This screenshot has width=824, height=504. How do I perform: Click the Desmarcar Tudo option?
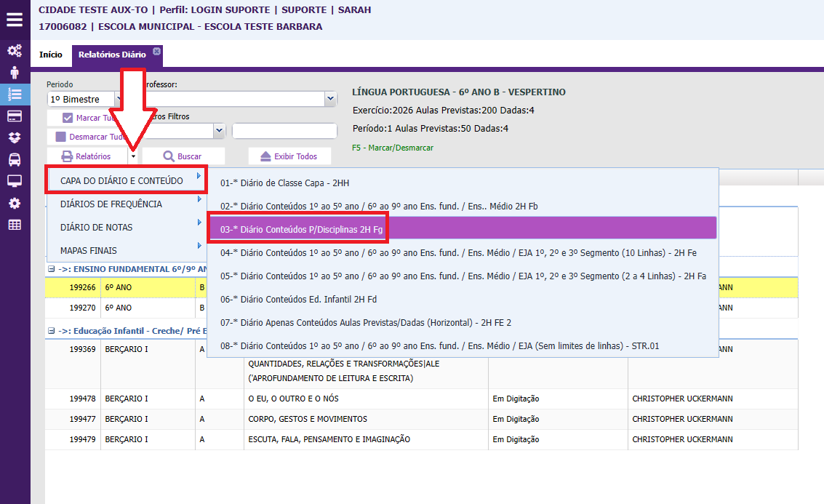(61, 137)
